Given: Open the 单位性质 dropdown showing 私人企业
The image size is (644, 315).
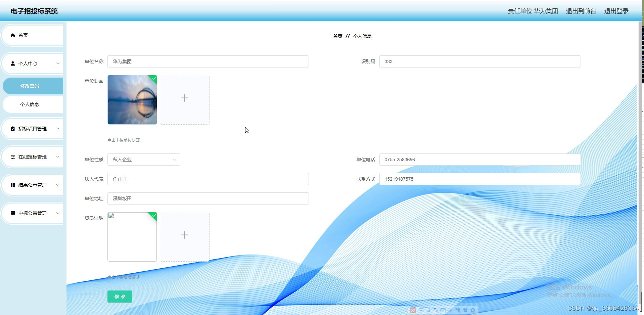Looking at the screenshot, I should point(144,160).
